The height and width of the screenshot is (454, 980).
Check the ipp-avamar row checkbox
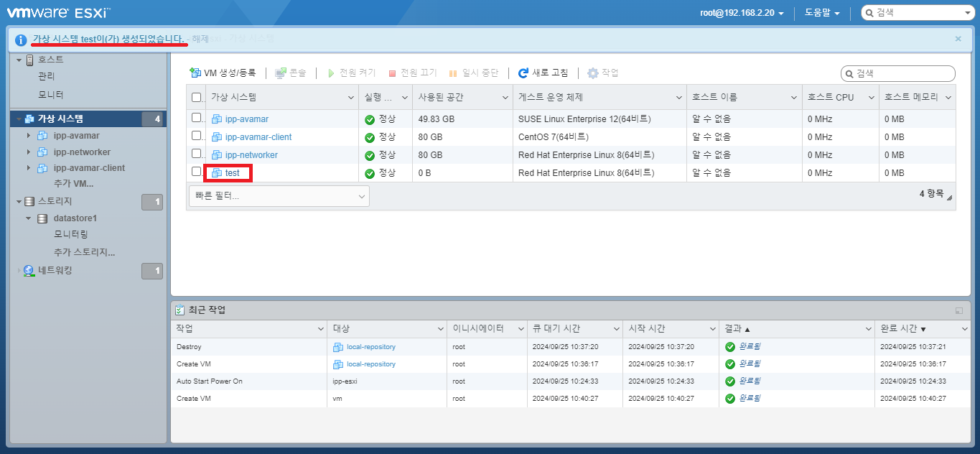[197, 117]
